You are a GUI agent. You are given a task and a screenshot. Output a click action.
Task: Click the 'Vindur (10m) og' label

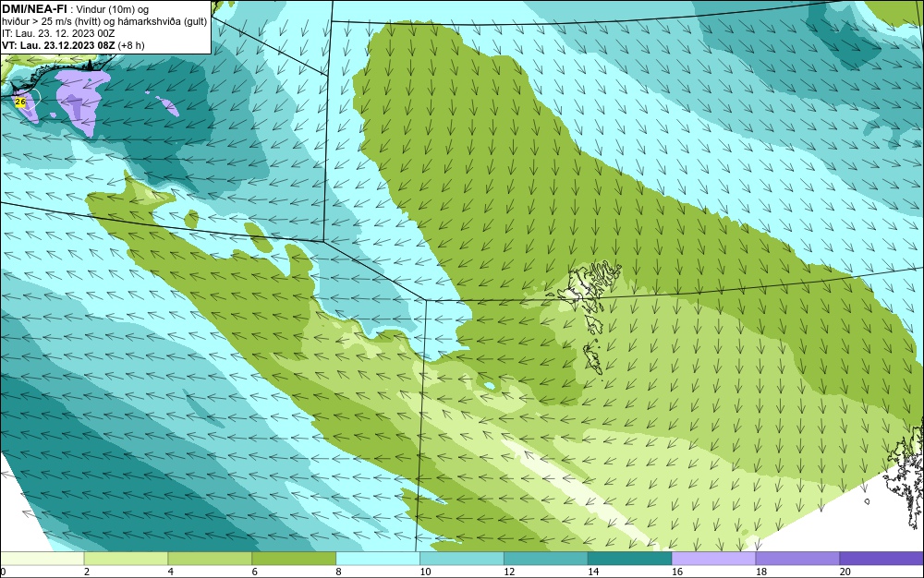114,9
